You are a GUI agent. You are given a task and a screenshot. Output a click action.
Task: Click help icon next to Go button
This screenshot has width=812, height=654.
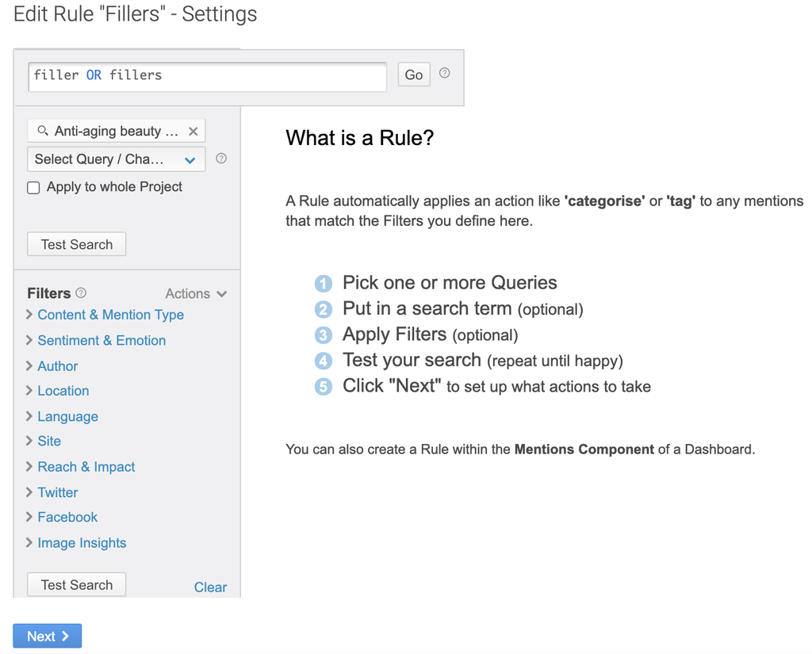click(445, 73)
